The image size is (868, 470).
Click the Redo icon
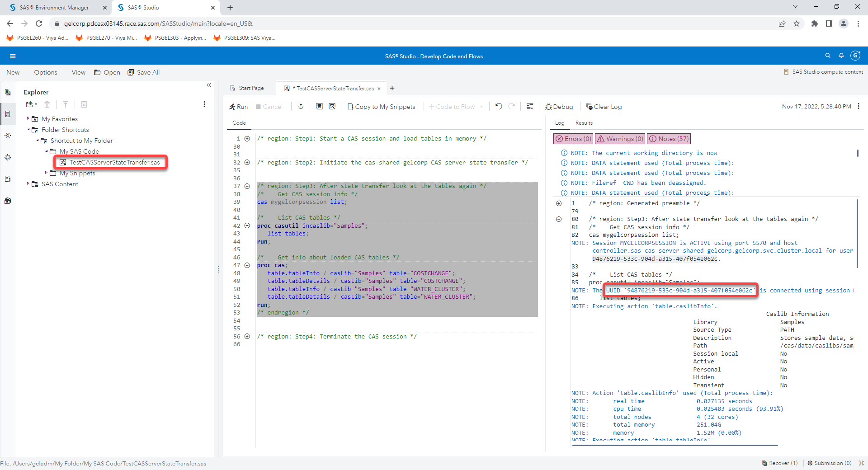coord(512,107)
